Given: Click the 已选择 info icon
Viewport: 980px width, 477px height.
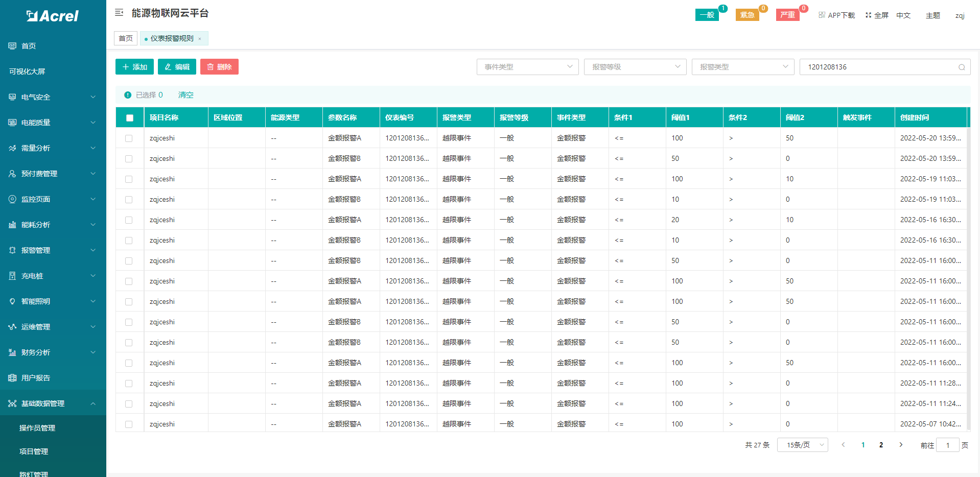Looking at the screenshot, I should (x=128, y=95).
